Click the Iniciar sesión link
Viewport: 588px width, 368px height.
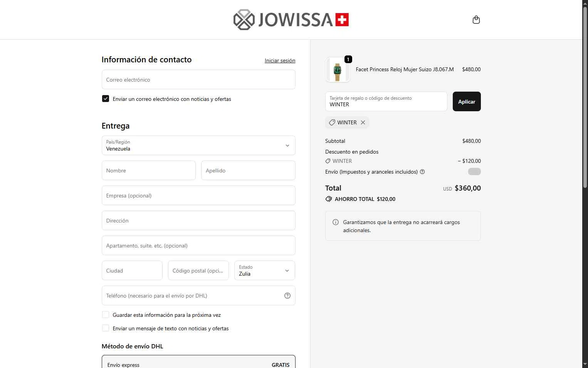point(280,60)
